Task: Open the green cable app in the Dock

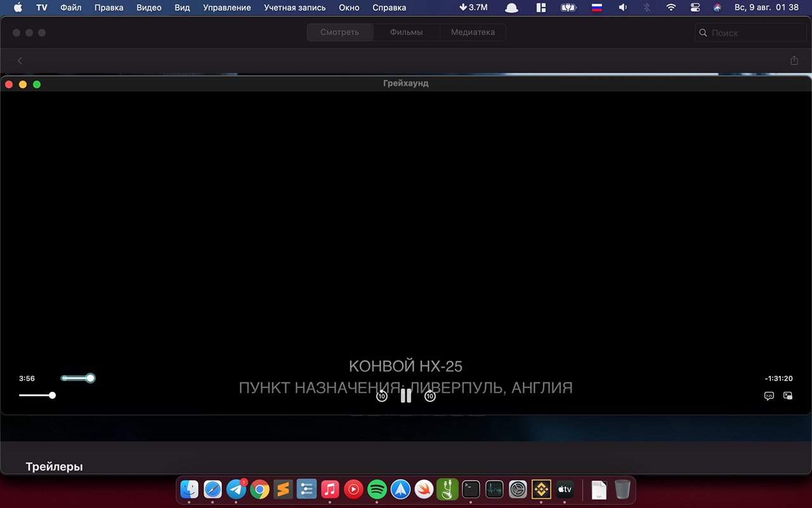Action: 447,489
